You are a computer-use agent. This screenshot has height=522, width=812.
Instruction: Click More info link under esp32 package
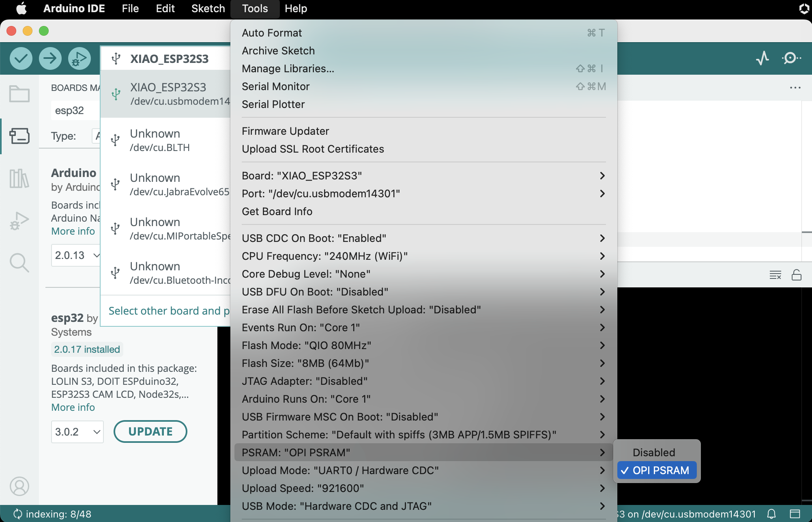point(73,407)
